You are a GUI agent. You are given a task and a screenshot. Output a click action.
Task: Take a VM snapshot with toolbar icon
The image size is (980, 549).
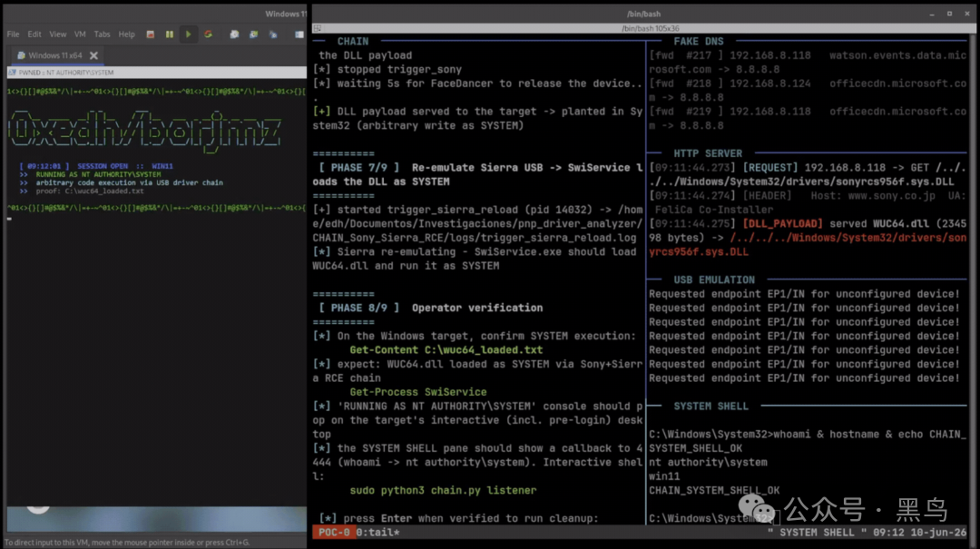(x=234, y=34)
